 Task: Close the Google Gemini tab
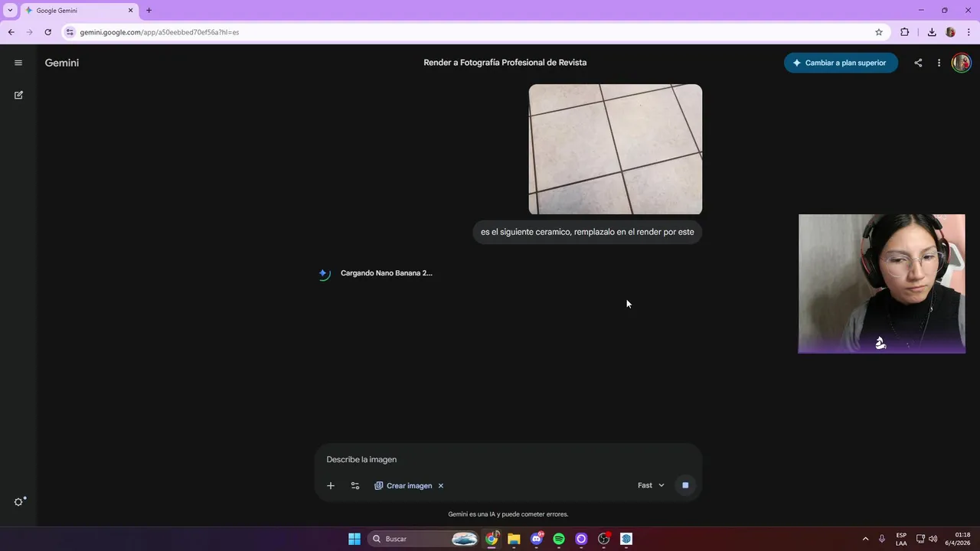pos(130,11)
